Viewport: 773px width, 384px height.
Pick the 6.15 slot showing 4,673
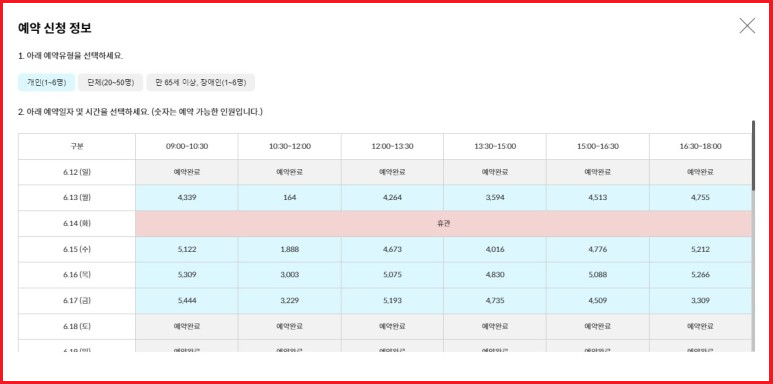(x=392, y=249)
